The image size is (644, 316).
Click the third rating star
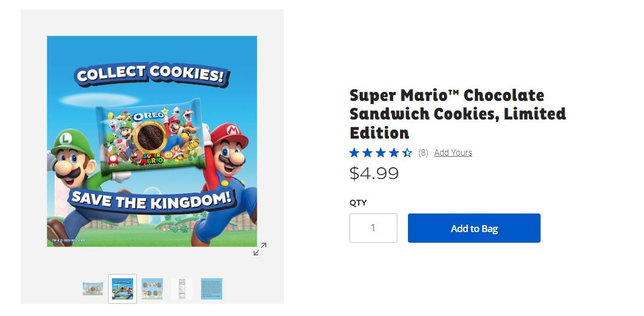(x=381, y=153)
